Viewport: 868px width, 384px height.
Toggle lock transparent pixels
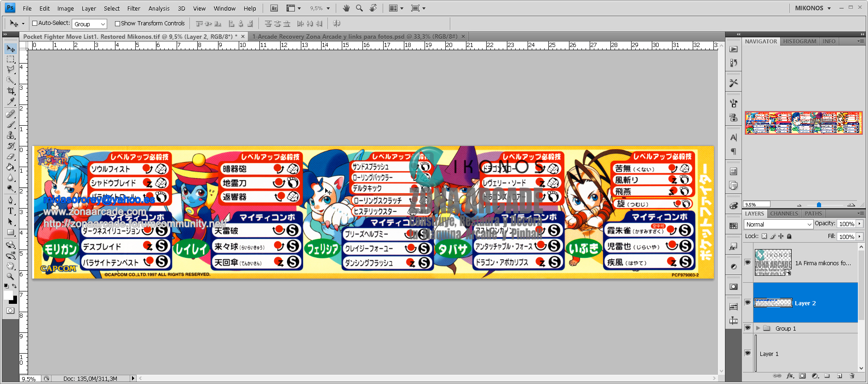click(x=765, y=236)
